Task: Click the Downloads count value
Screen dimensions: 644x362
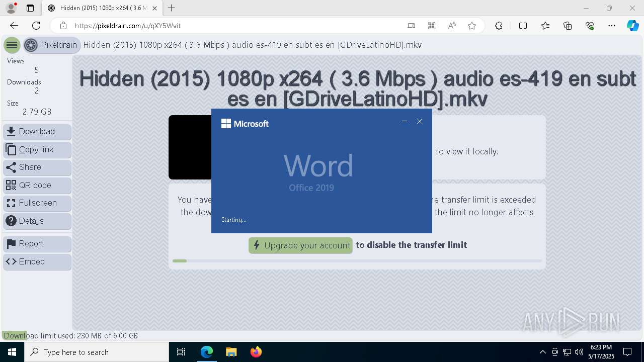Action: click(37, 91)
